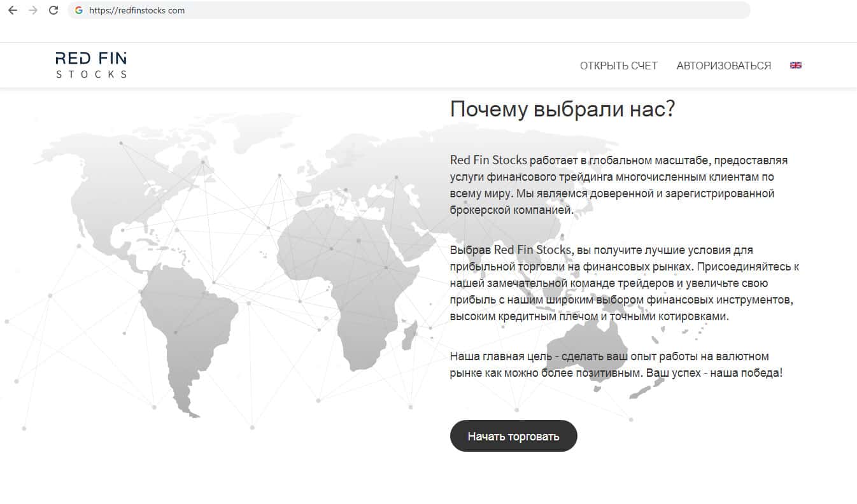Image resolution: width=857 pixels, height=504 pixels.
Task: Click the paragraph starting Выбрав Red Fin Stocks
Action: 625,283
